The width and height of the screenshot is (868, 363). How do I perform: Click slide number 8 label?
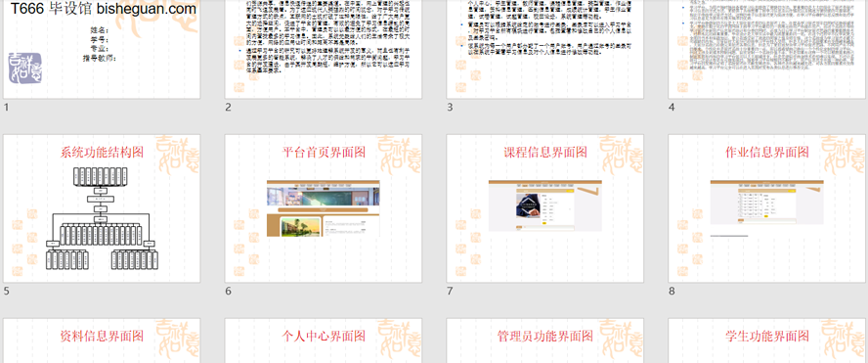tap(672, 291)
